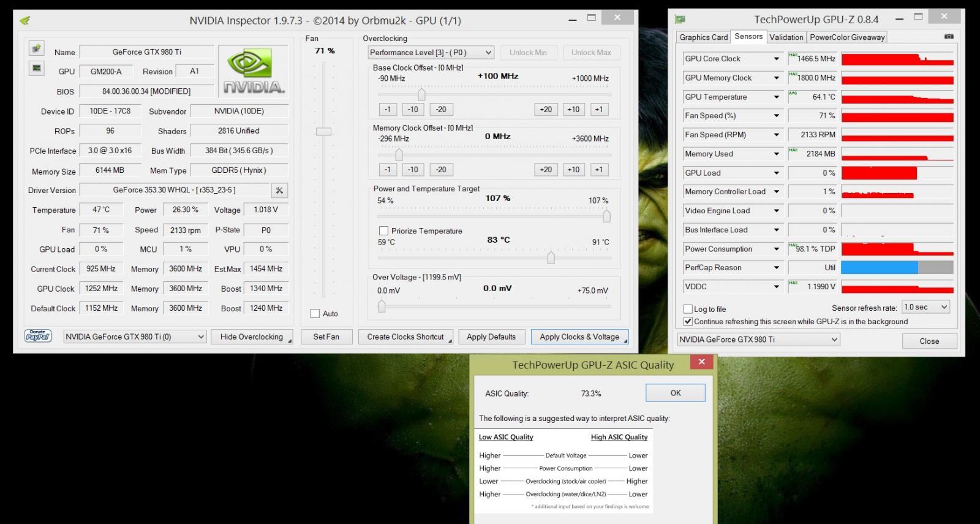This screenshot has height=524, width=980.
Task: Close the GPU-Z ASIC Quality dialog
Action: [702, 362]
